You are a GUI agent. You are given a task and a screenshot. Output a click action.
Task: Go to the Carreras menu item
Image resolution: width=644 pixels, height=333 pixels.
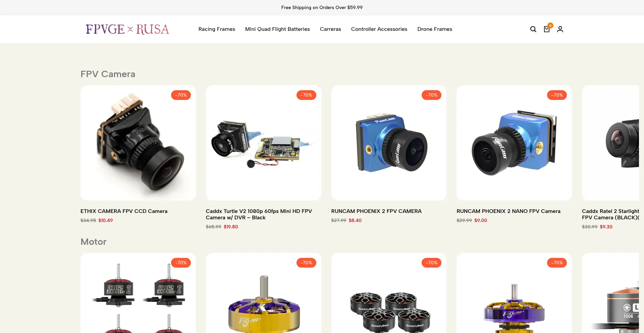[330, 29]
